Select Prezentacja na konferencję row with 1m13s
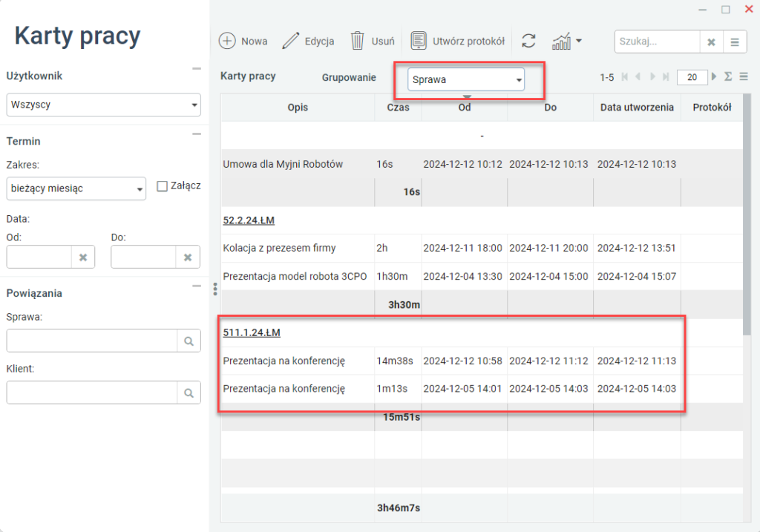Screen dimensions: 760x532 (482, 389)
